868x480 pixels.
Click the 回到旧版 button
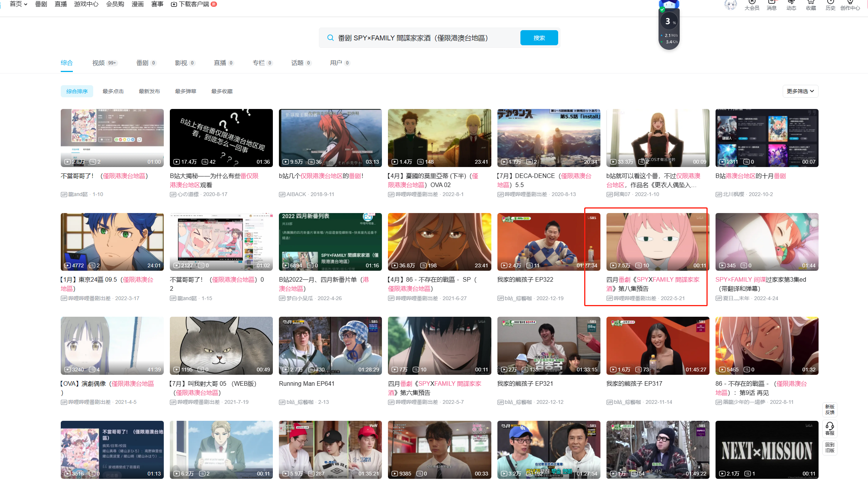830,448
